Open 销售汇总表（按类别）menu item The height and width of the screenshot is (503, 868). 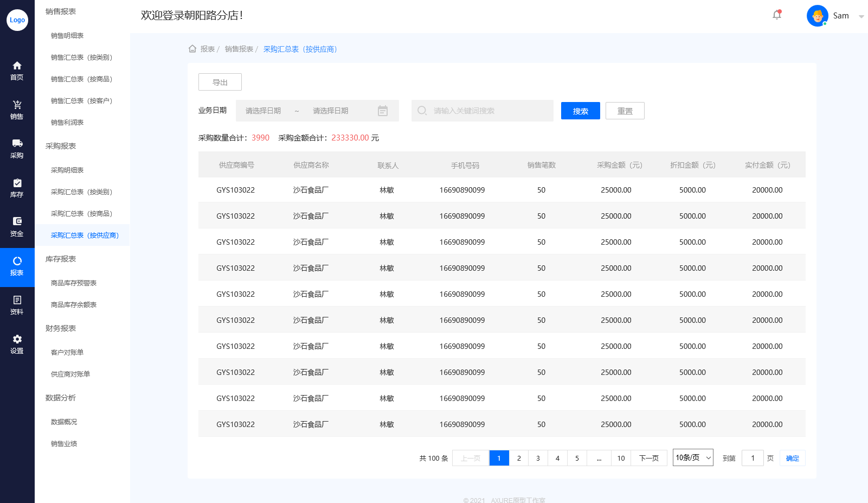[82, 58]
